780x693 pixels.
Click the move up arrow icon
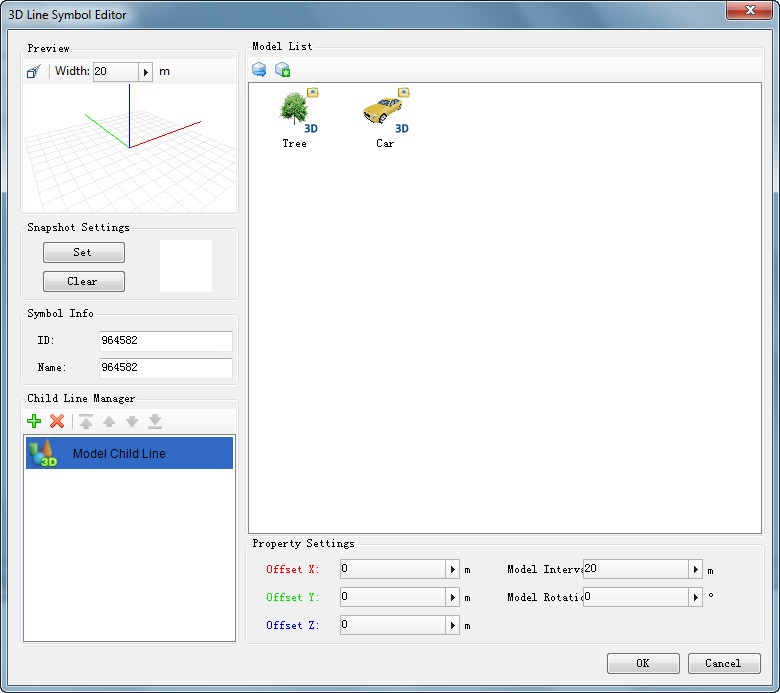tap(109, 421)
